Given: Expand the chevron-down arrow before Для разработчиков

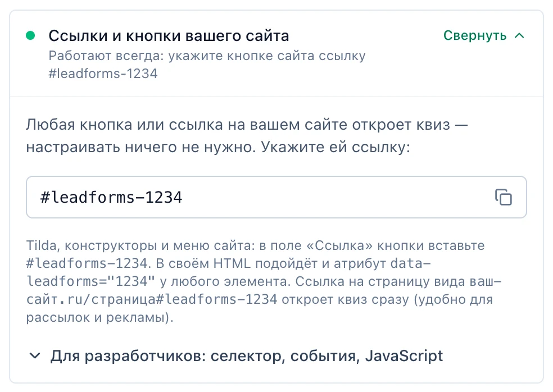Looking at the screenshot, I should coord(35,355).
